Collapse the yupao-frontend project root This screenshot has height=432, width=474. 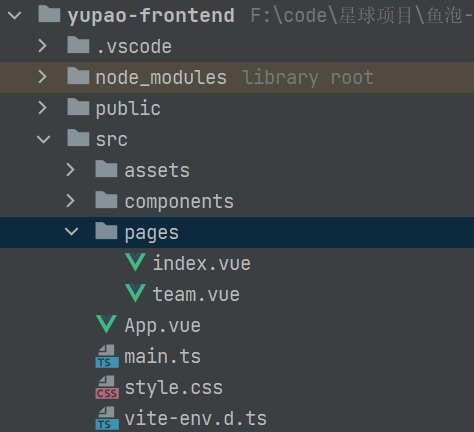pos(15,15)
